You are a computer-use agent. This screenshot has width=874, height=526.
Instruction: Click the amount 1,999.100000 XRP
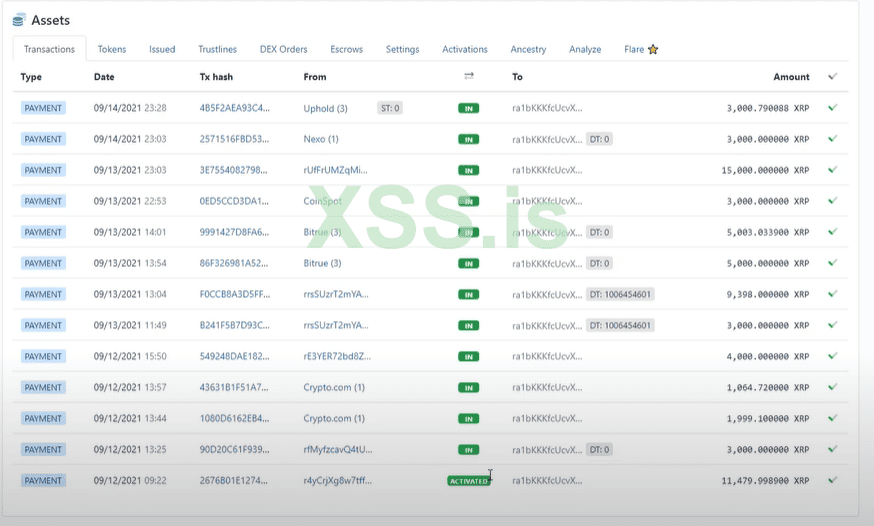pyautogui.click(x=768, y=418)
